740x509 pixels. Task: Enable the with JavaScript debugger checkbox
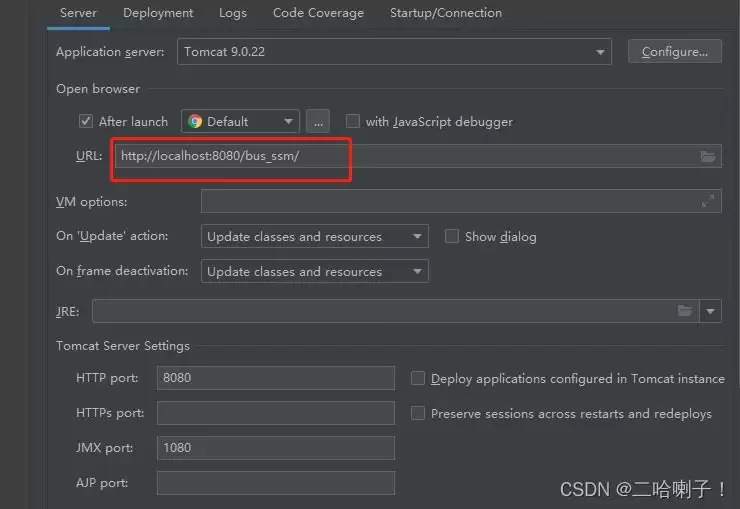[x=353, y=121]
